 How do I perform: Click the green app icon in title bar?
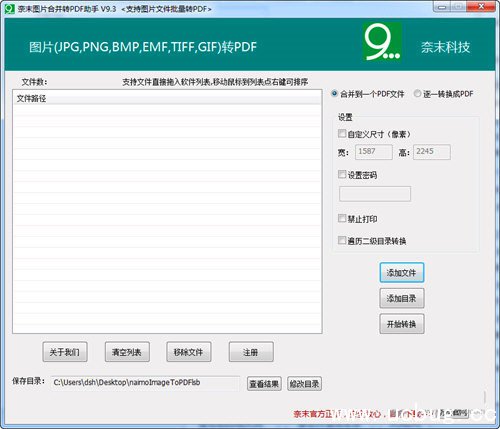(x=10, y=9)
